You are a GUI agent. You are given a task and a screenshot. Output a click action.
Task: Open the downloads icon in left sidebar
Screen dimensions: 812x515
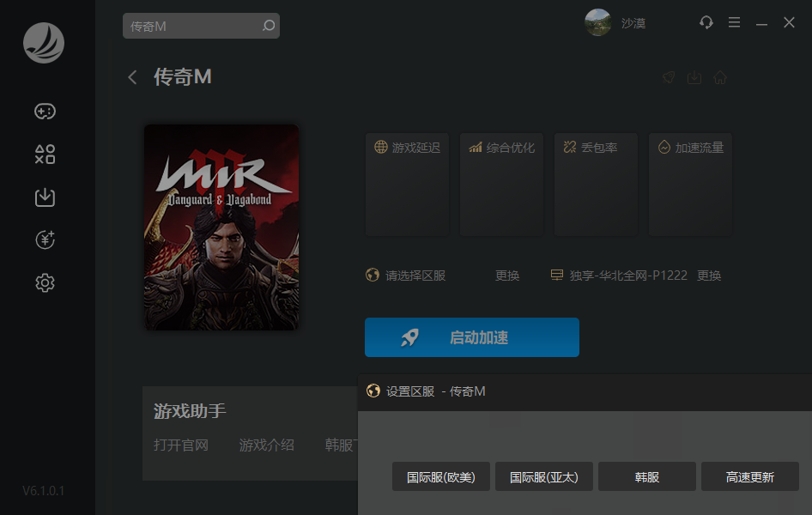pos(45,197)
